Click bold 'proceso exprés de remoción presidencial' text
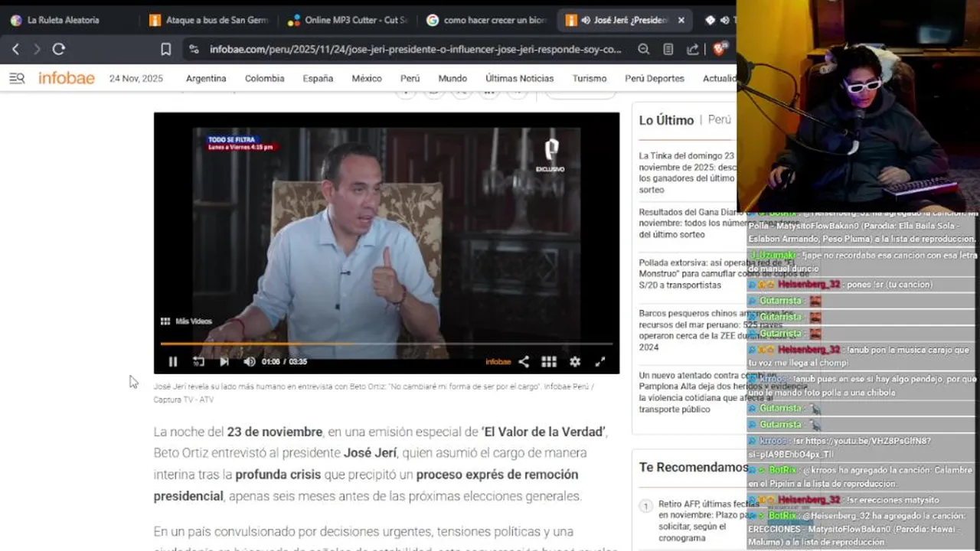The width and height of the screenshot is (980, 551). 366,485
